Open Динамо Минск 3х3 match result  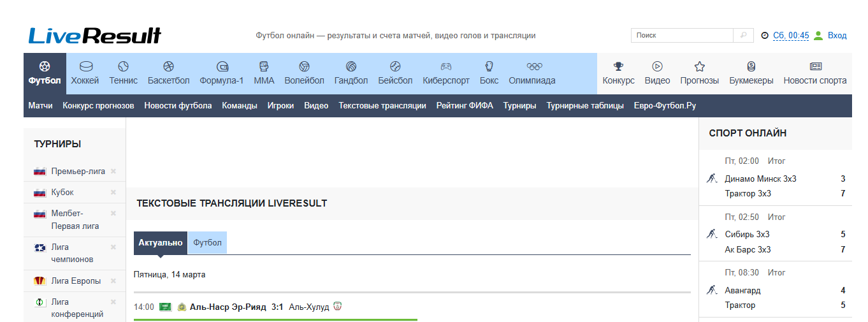(x=761, y=179)
